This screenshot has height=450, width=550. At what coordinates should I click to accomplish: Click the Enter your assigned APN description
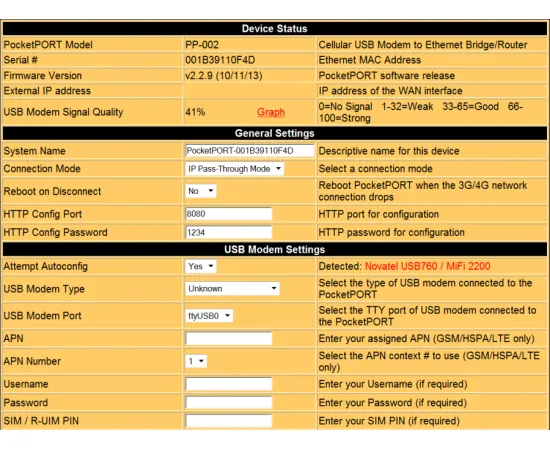click(427, 338)
